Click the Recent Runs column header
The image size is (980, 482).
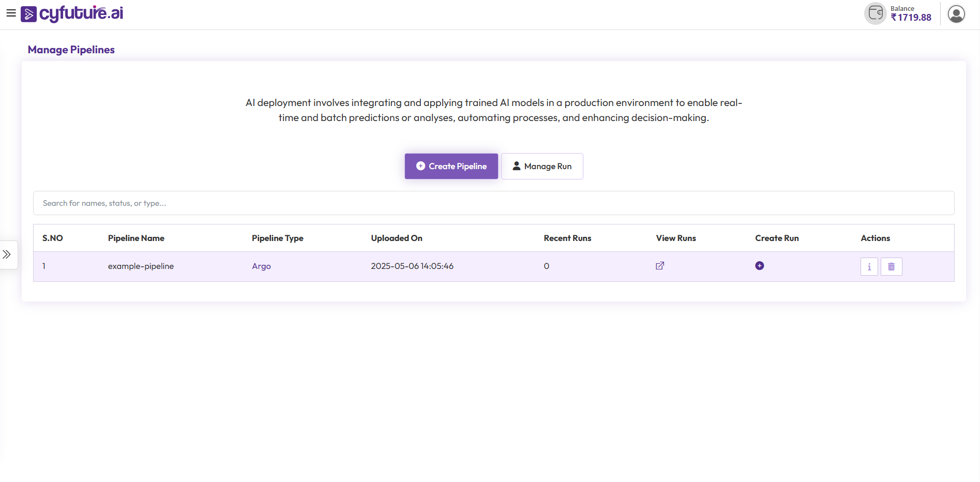pos(567,238)
